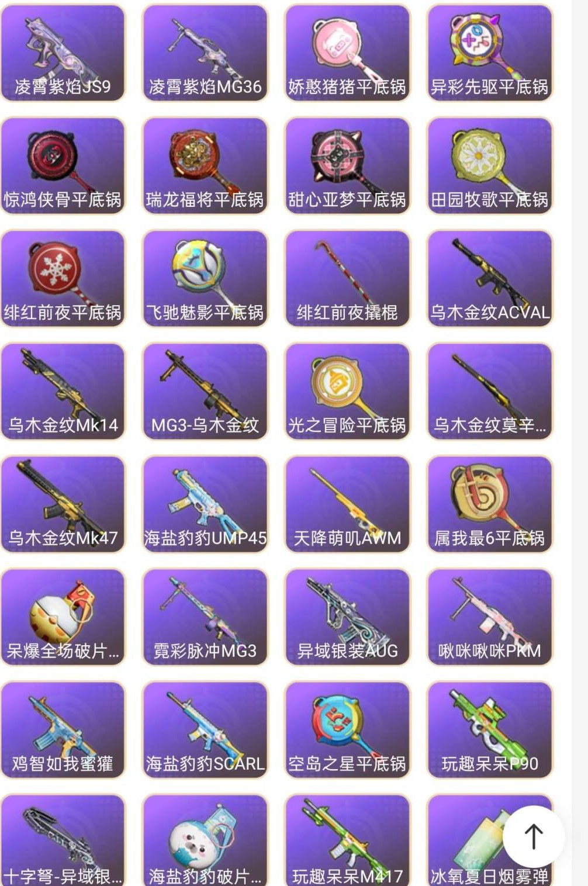Open the 乌木金纹ACVAL rifle card
588x886 pixels.
coord(490,279)
